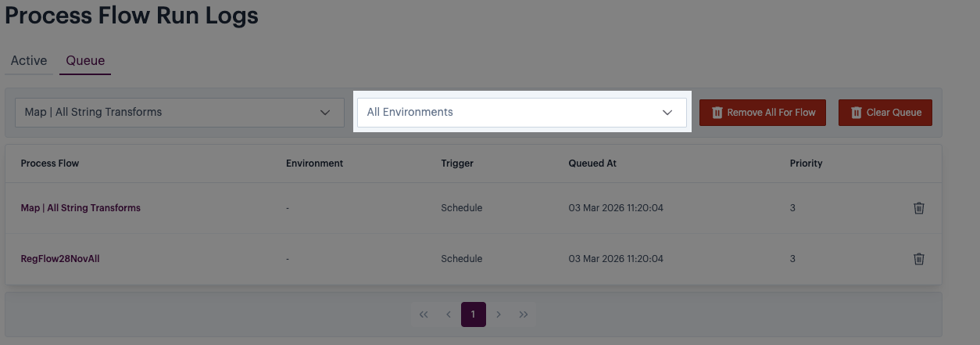Expand the All Environments chevron arrow
The width and height of the screenshot is (980, 345).
click(x=667, y=113)
